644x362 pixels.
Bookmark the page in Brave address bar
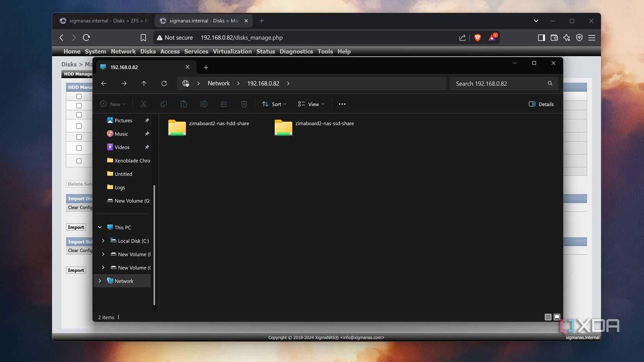[143, 37]
